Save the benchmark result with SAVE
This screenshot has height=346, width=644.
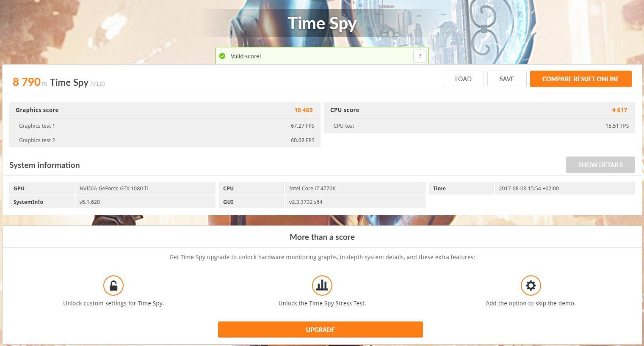pos(507,79)
